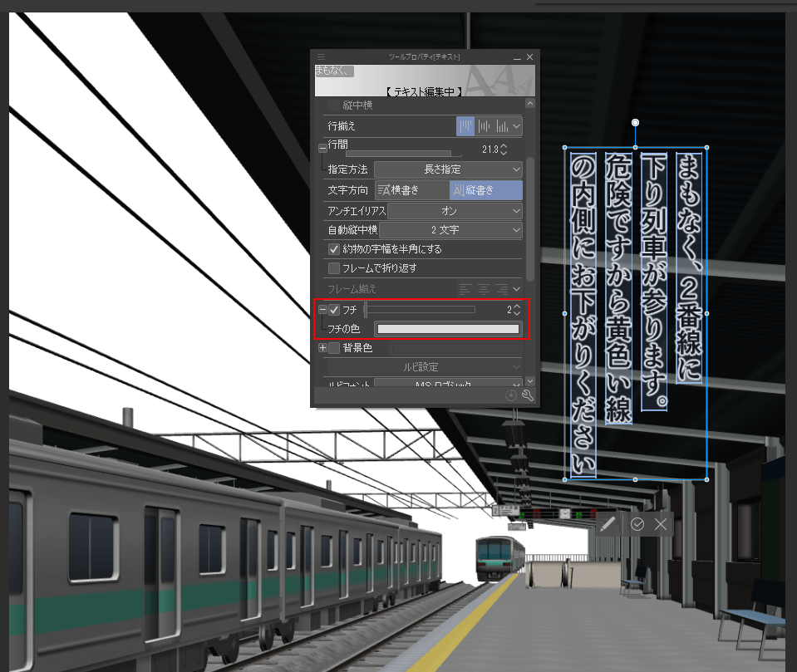This screenshot has height=672, width=797.
Task: Toggle 約物の字幅を半角にする checkbox
Action: 334,249
